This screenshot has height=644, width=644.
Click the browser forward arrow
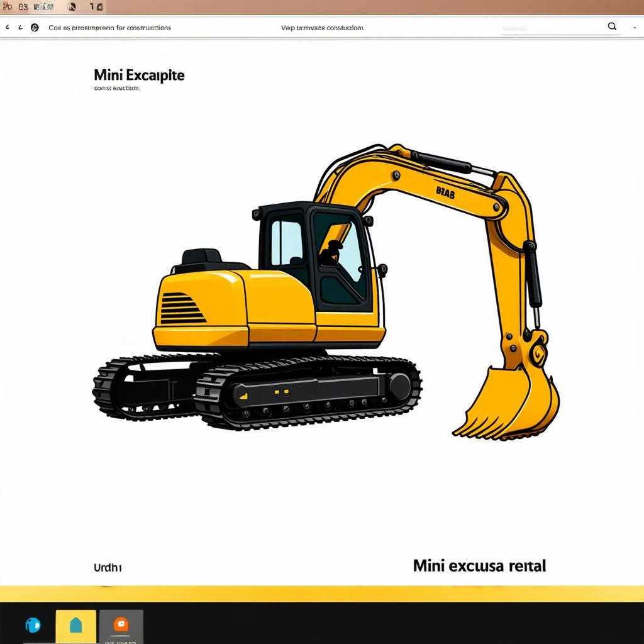(x=20, y=28)
